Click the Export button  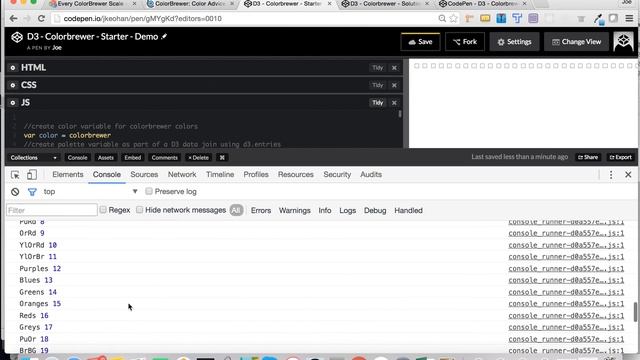pos(620,157)
